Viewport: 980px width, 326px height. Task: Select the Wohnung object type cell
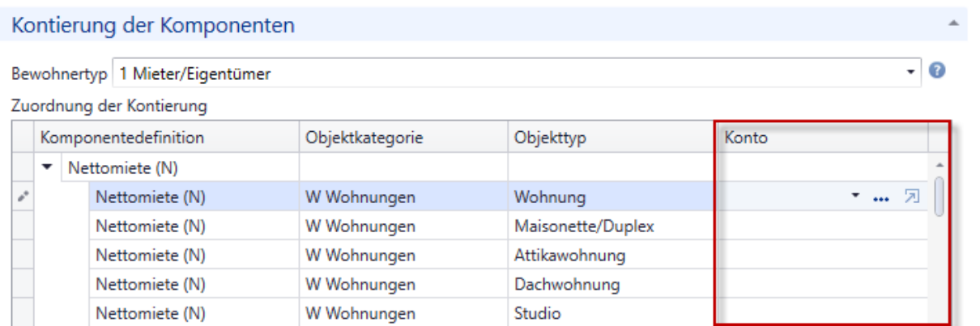click(x=611, y=197)
